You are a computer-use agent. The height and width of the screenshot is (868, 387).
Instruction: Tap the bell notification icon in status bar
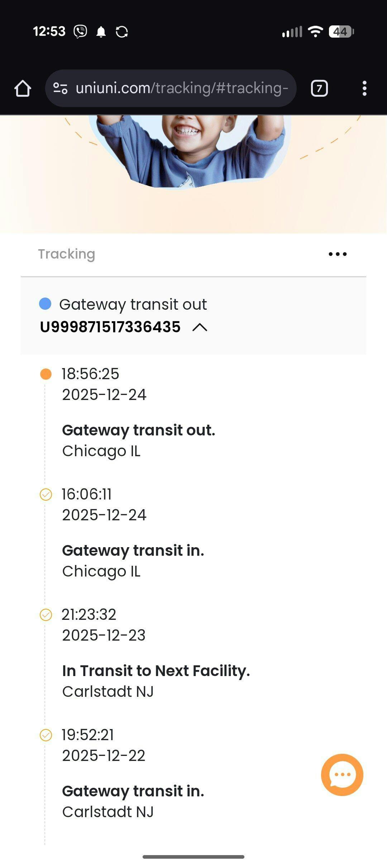101,32
